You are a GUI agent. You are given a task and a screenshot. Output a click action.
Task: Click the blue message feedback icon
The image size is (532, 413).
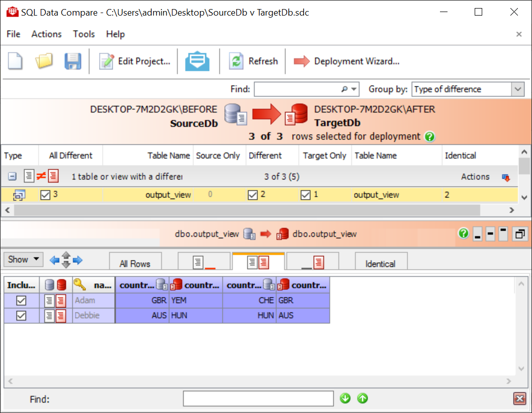tap(198, 61)
